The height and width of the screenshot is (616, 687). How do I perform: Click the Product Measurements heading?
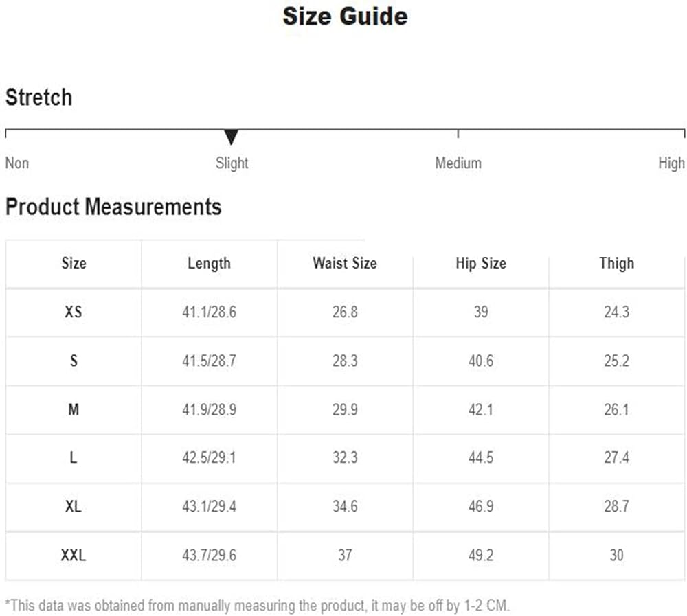click(x=113, y=206)
